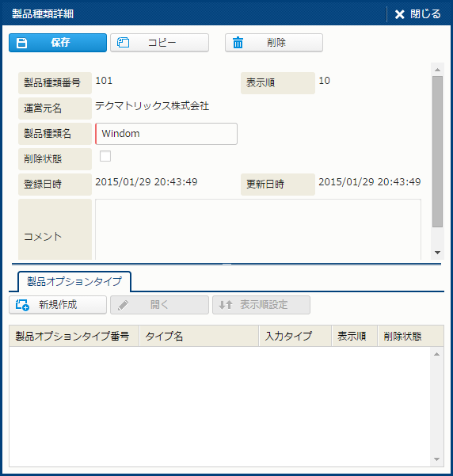Click upper scrollbar down arrow
This screenshot has height=476, width=453.
[437, 253]
